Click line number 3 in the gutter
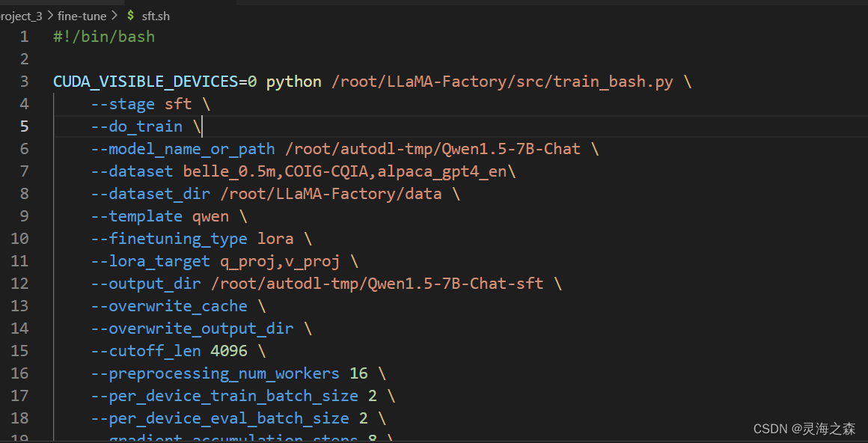 24,82
